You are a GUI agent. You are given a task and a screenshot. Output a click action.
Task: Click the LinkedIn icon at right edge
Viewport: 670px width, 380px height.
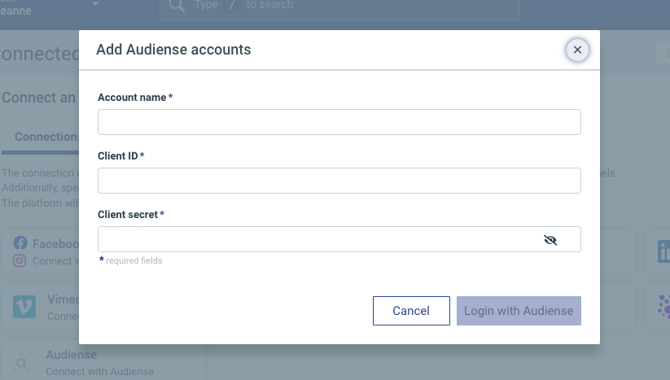coord(664,251)
